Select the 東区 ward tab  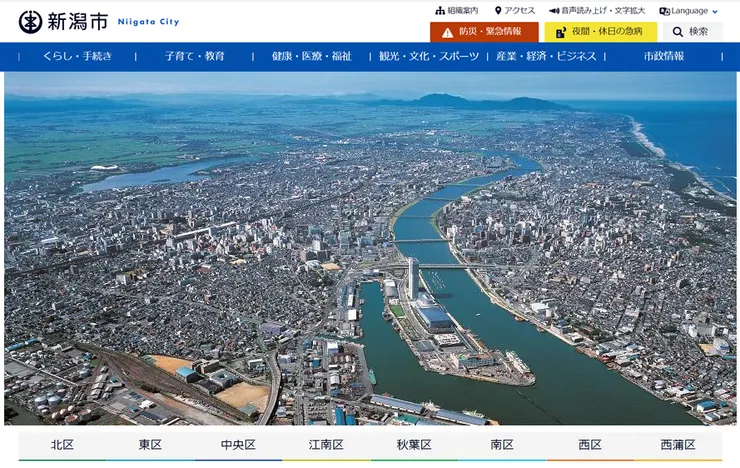point(150,445)
